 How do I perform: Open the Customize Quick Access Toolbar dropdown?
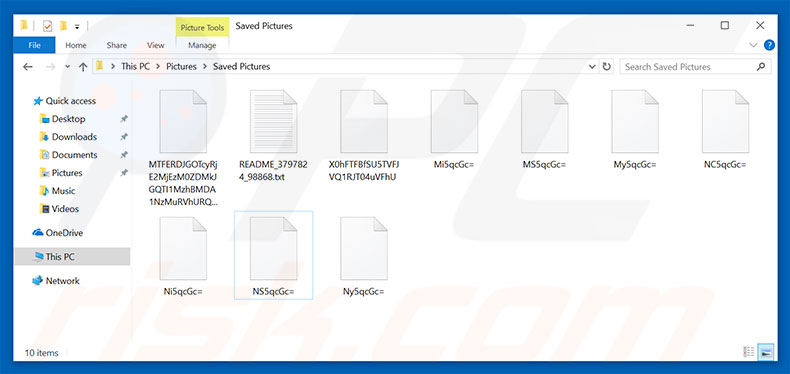[77, 26]
